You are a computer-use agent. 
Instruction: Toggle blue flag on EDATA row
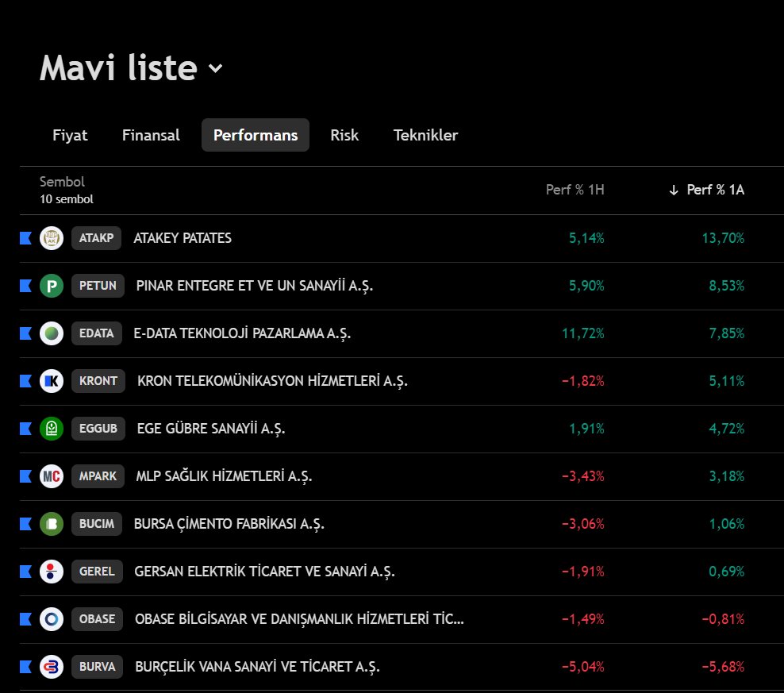coord(25,333)
